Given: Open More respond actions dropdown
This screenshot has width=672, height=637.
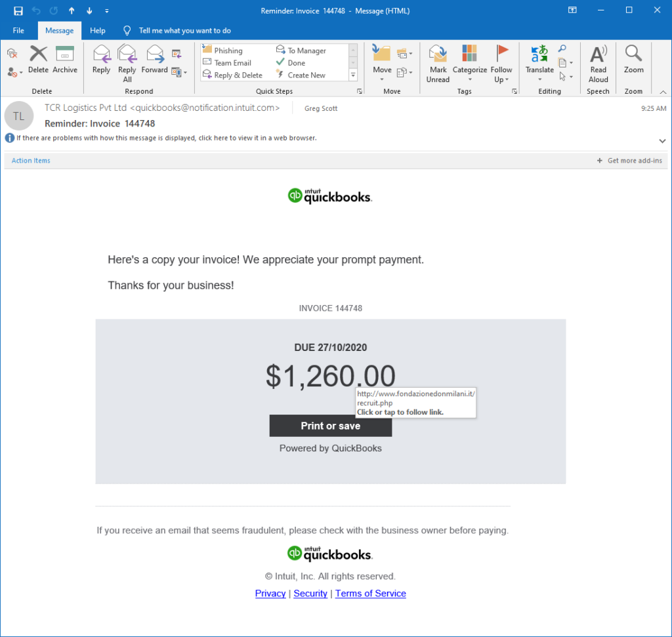Looking at the screenshot, I should point(179,72).
